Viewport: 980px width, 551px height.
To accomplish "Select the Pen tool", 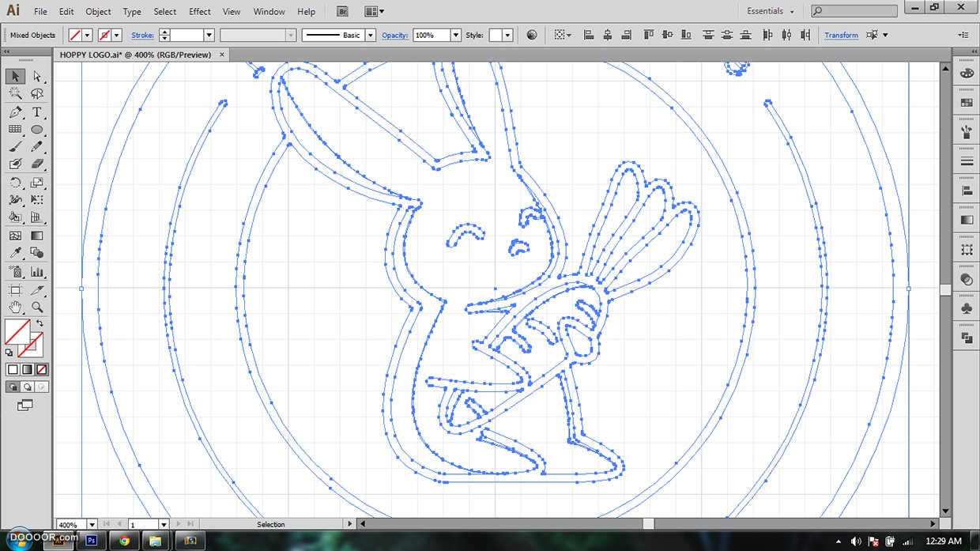I will pyautogui.click(x=15, y=112).
